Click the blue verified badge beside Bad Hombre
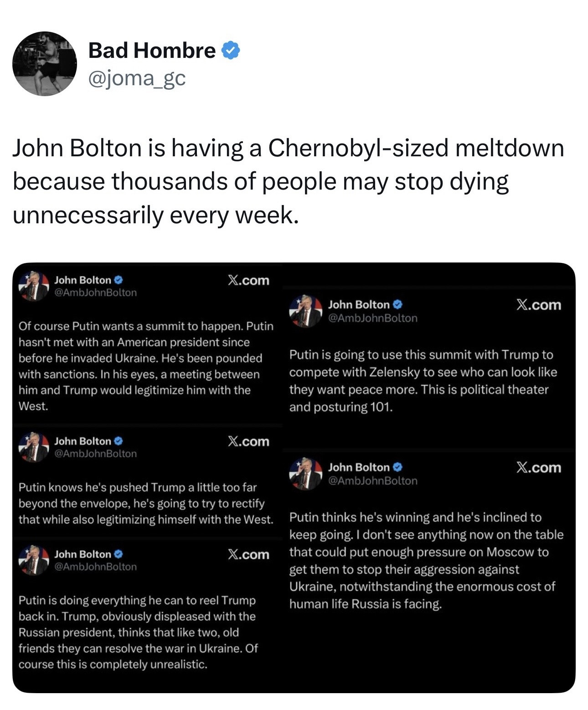The width and height of the screenshot is (588, 710). (x=231, y=50)
